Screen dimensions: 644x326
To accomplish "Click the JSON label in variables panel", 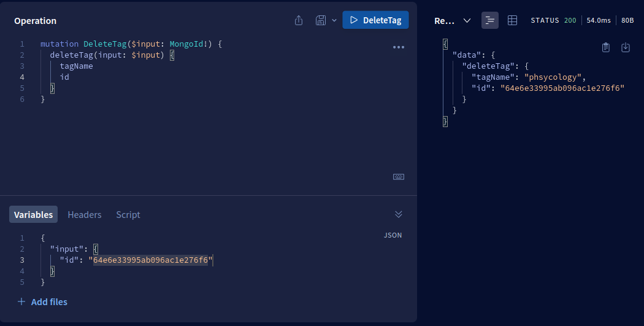I will 393,235.
